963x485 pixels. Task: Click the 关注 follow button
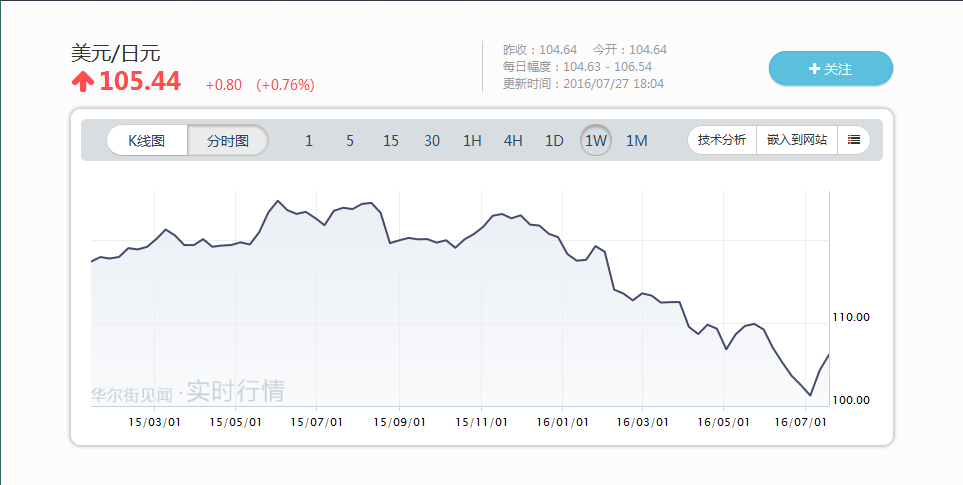pos(830,69)
